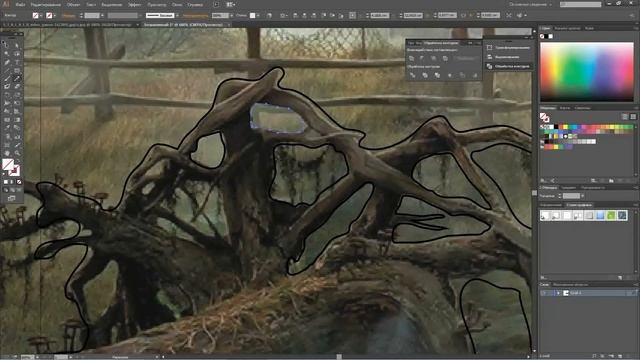Select the Magic Wand tool
The image size is (640, 360).
coord(7,53)
